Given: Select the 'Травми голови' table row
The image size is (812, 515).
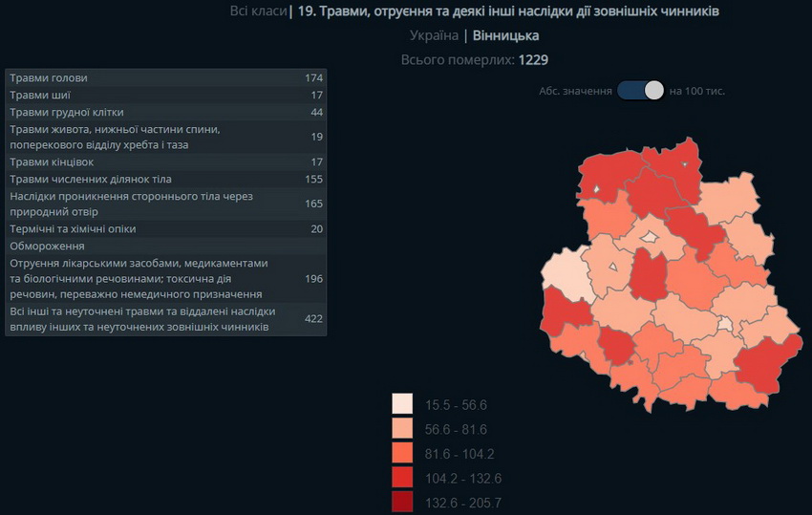Looking at the screenshot, I should coord(165,77).
